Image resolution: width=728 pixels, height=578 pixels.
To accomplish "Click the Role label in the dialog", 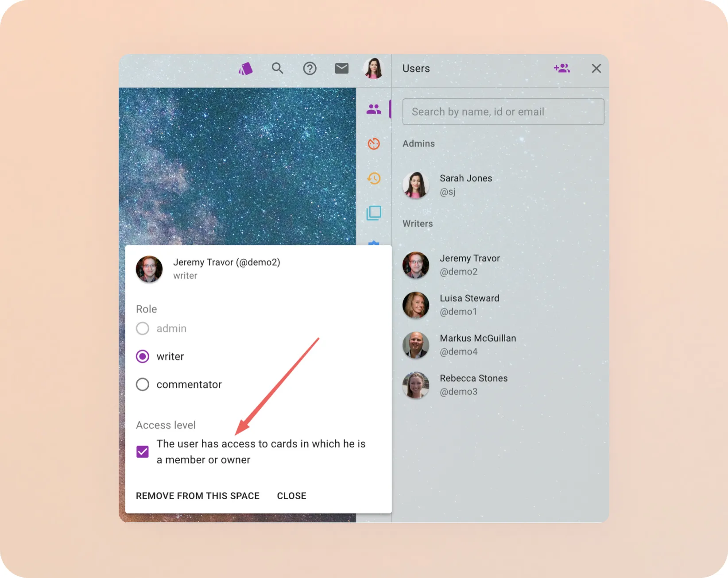I will [x=147, y=309].
